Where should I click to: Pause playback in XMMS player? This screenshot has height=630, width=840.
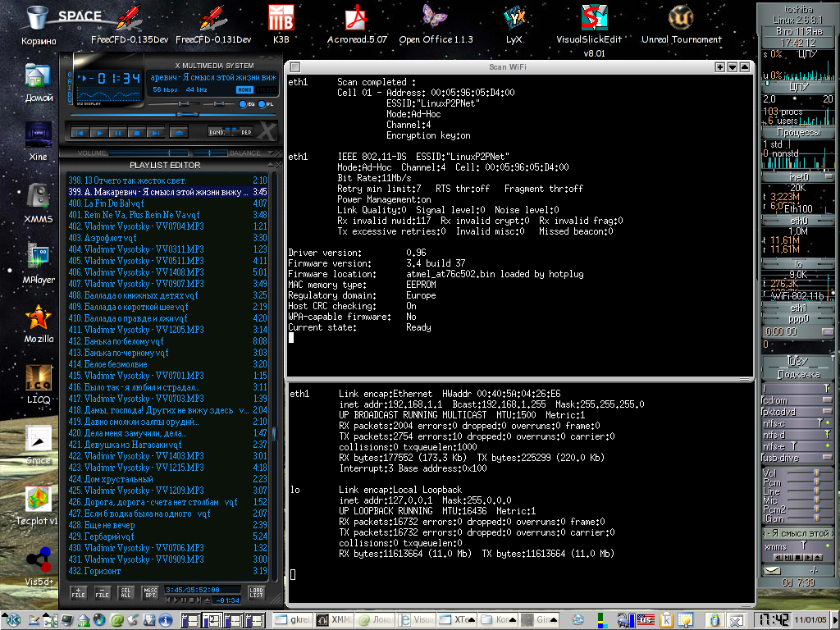click(117, 132)
